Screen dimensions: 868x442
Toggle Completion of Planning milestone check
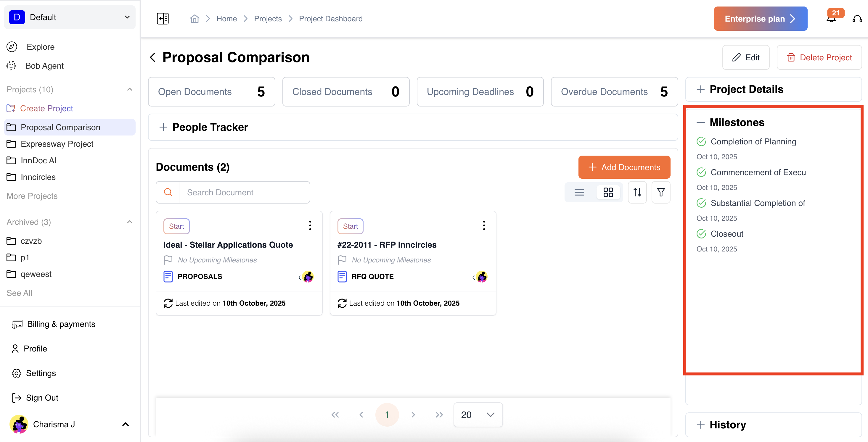pyautogui.click(x=701, y=141)
